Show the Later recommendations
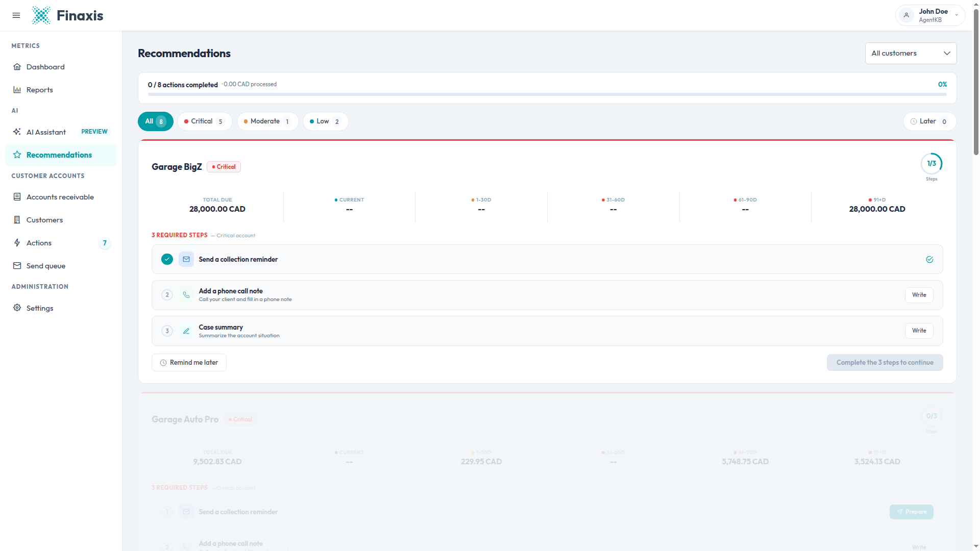 (929, 121)
